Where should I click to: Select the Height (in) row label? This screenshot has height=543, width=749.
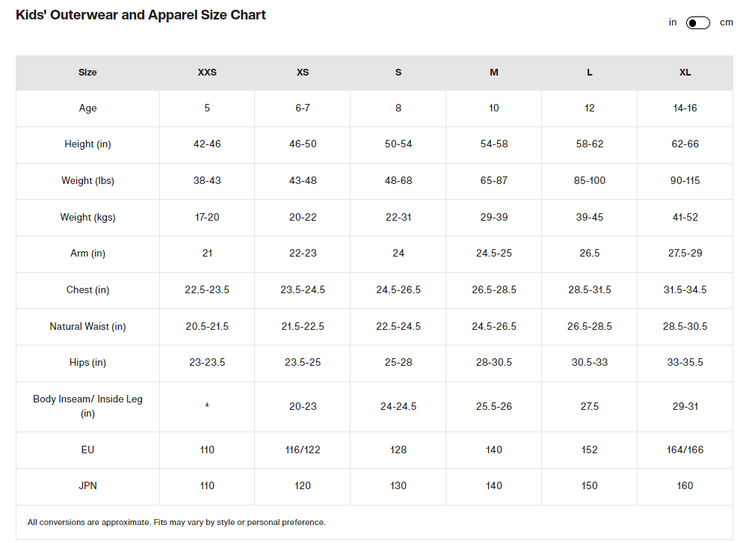coord(88,144)
